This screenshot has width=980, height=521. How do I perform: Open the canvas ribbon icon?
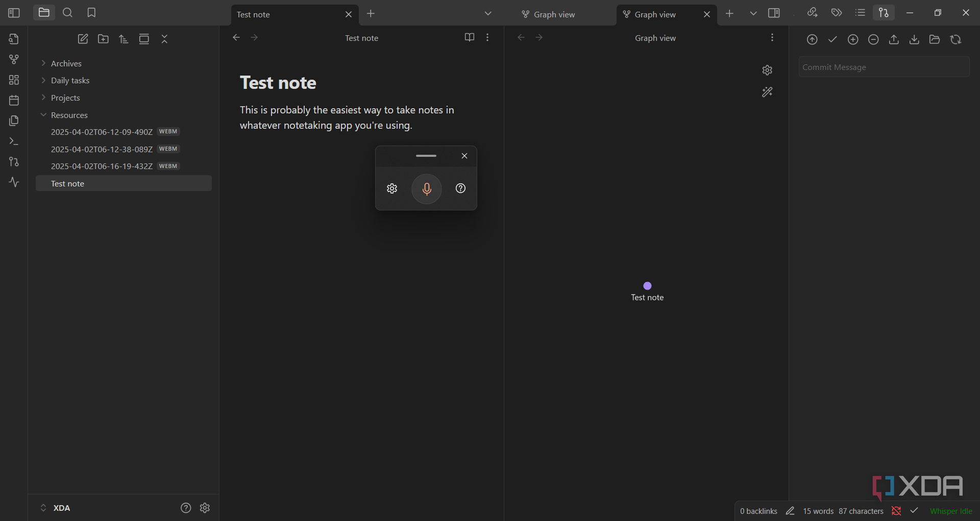pos(14,80)
